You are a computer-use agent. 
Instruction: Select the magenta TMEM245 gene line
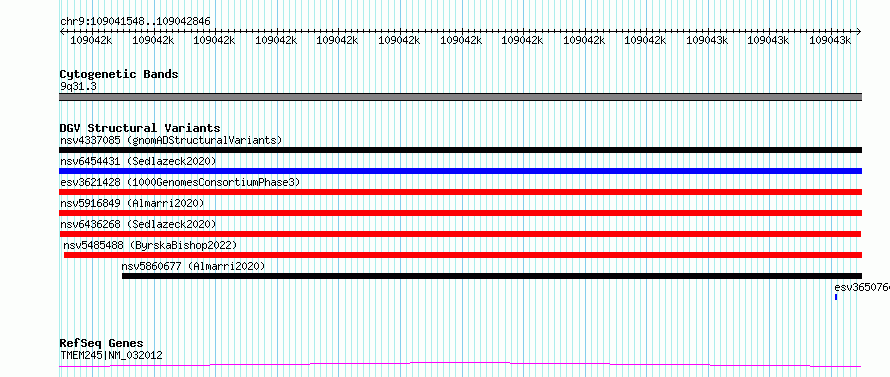click(x=460, y=365)
